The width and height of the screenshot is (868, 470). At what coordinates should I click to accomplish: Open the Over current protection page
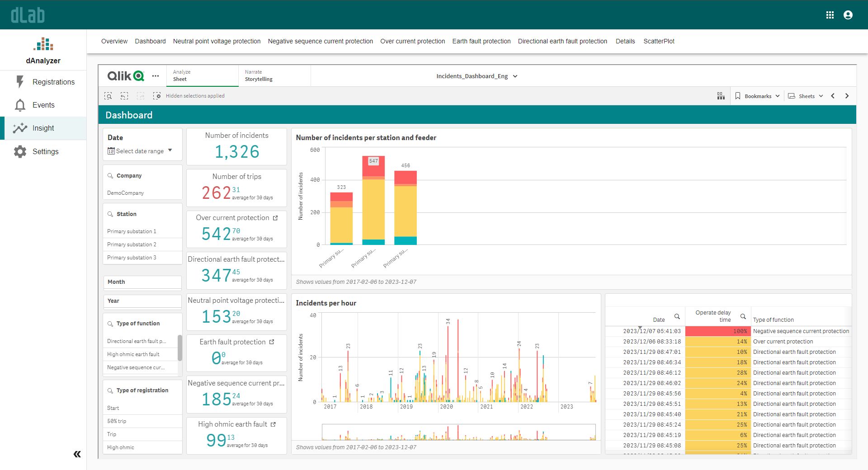[412, 41]
